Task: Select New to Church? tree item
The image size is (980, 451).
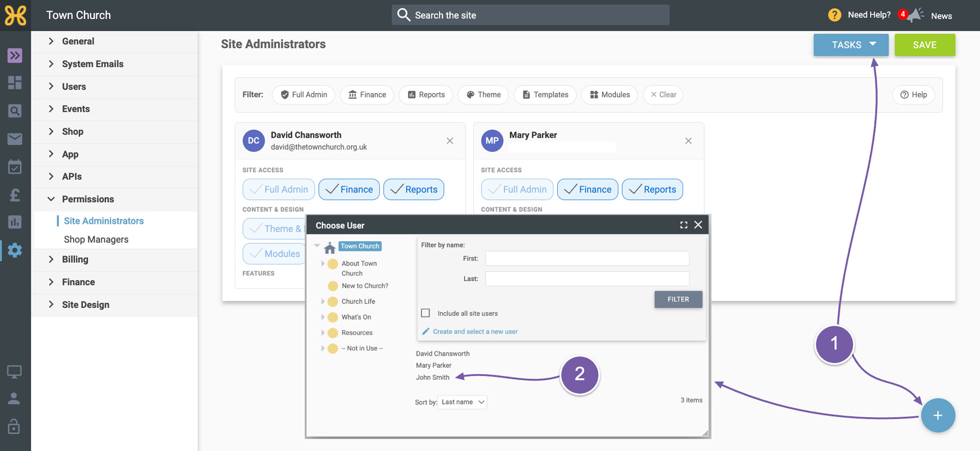Action: (x=365, y=286)
